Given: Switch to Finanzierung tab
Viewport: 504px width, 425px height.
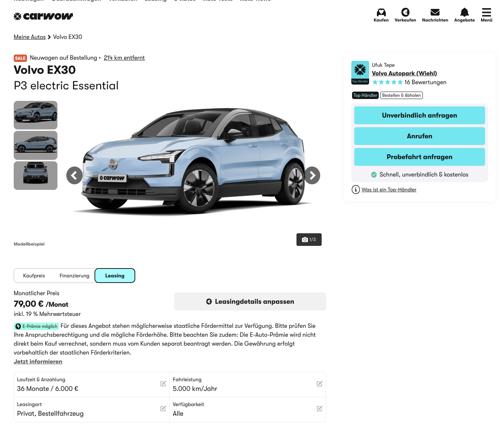Looking at the screenshot, I should (x=74, y=276).
